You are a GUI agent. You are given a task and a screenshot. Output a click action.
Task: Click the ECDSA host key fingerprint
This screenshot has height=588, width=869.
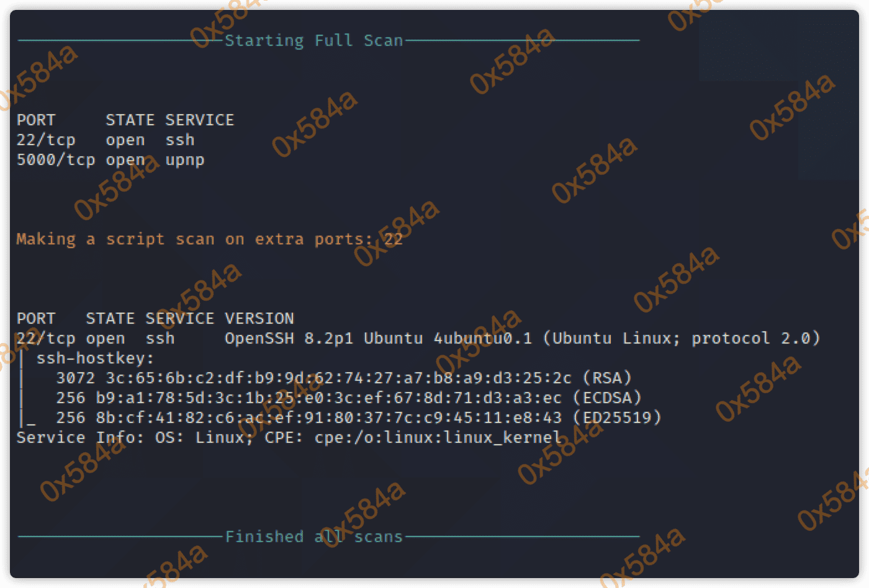click(x=328, y=398)
